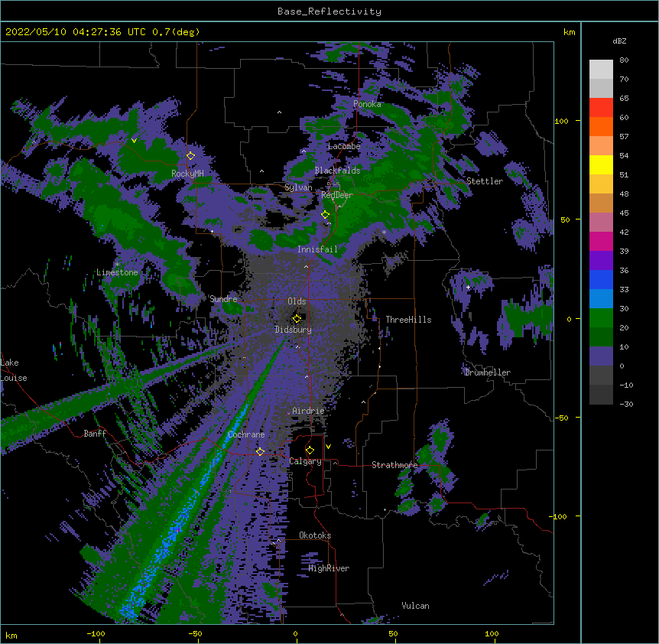This screenshot has width=659, height=644.
Task: Select the Sylvan label on the map
Action: (x=298, y=187)
